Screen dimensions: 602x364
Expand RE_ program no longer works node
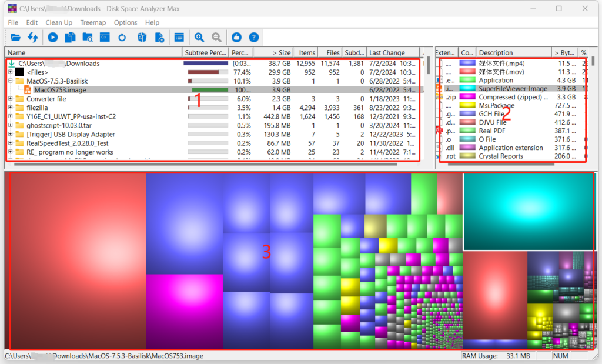[x=11, y=152]
